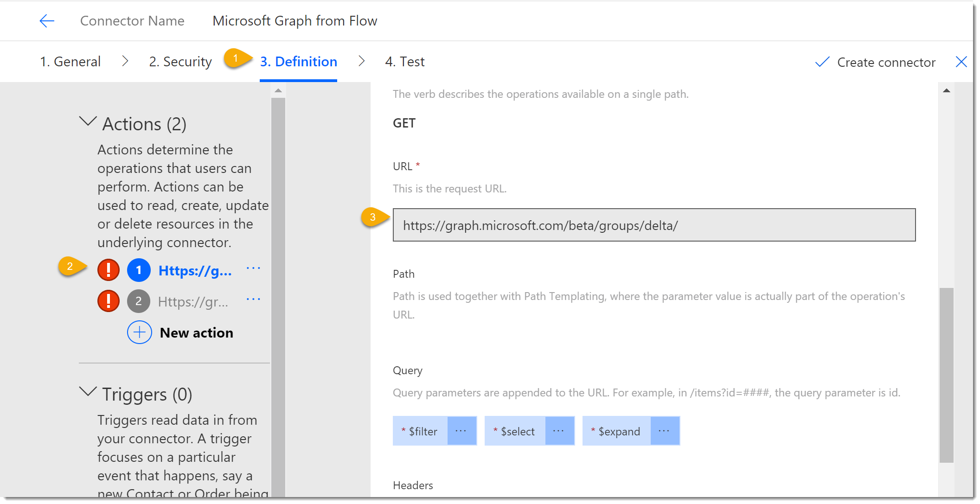Click the error icon beside action 1
Image resolution: width=980 pixels, height=504 pixels.
point(109,270)
